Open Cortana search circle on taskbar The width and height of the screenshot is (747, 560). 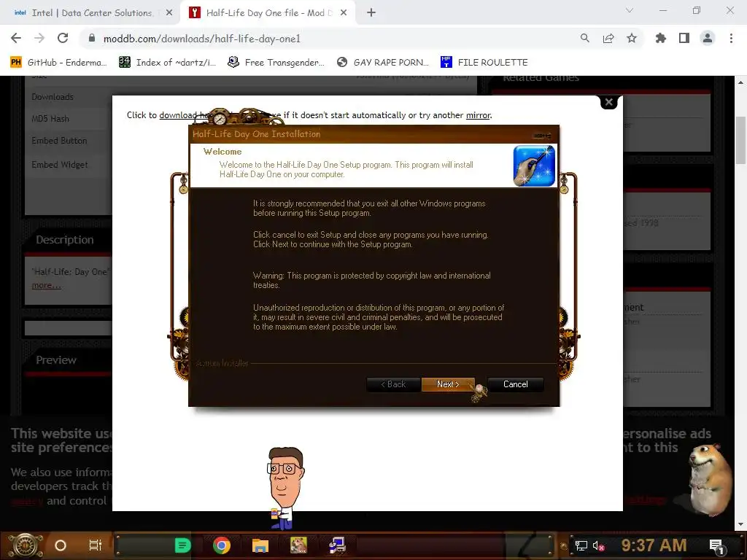click(61, 545)
